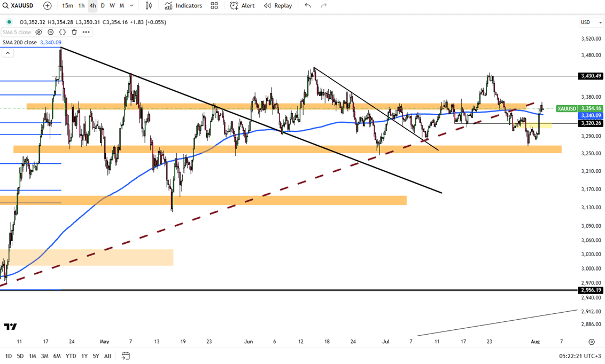Create a new price Alert

tap(242, 6)
